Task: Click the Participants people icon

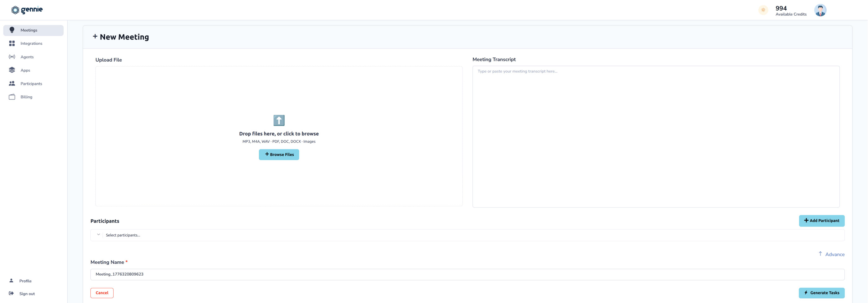Action: [x=12, y=83]
